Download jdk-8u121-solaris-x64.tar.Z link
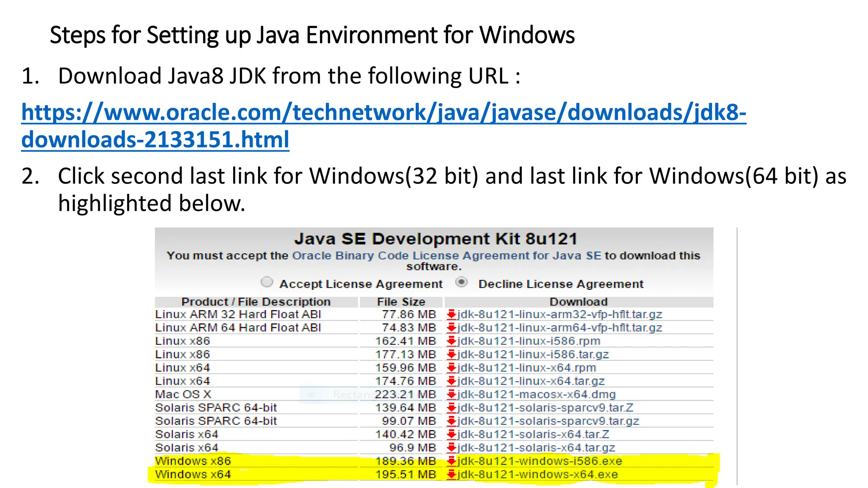 coord(533,434)
